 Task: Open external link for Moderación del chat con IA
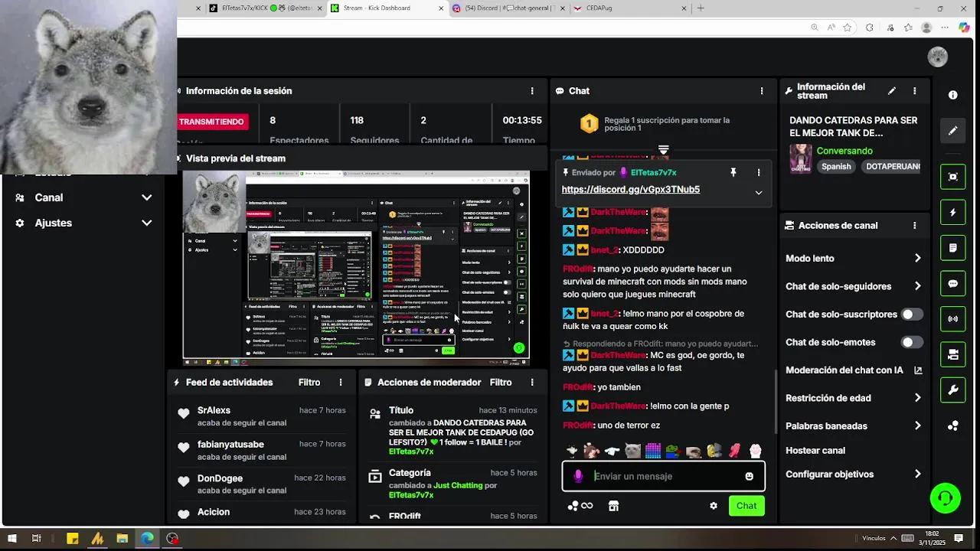click(918, 370)
